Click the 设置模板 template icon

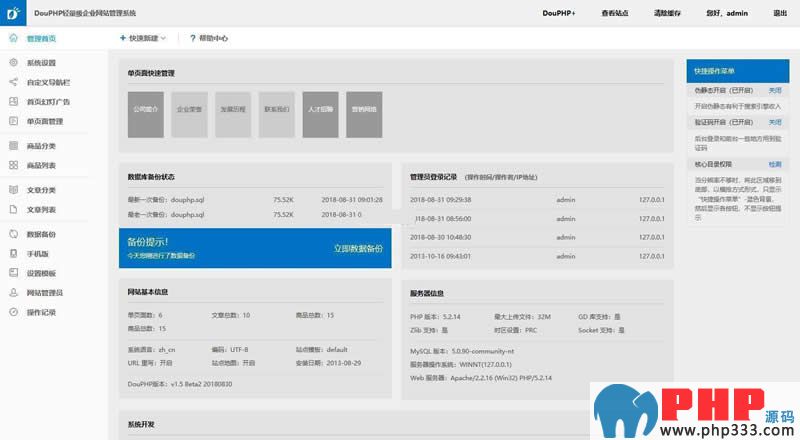coord(13,273)
